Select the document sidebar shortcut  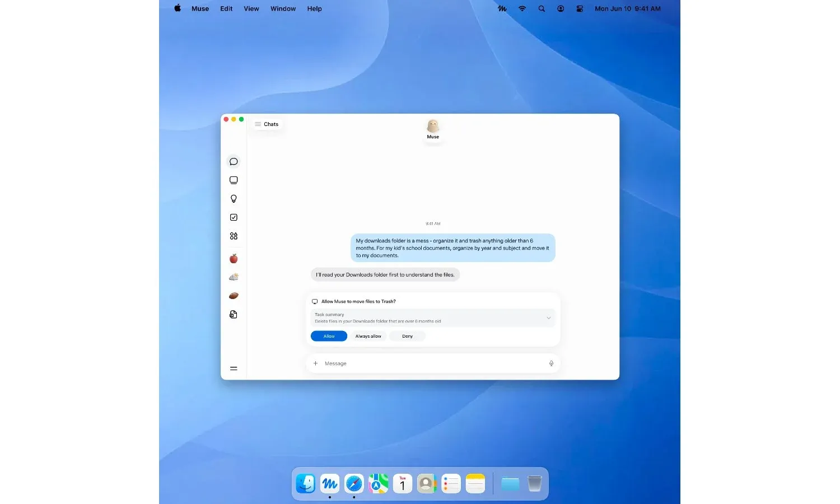(234, 315)
